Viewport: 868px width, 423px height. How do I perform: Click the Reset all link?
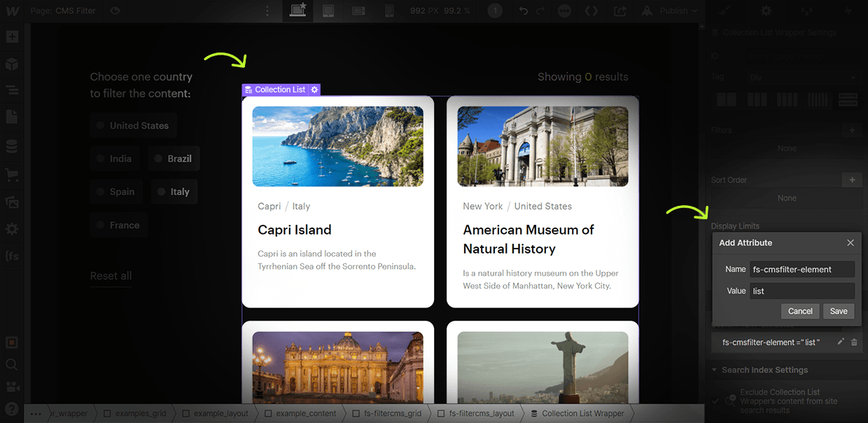[111, 275]
